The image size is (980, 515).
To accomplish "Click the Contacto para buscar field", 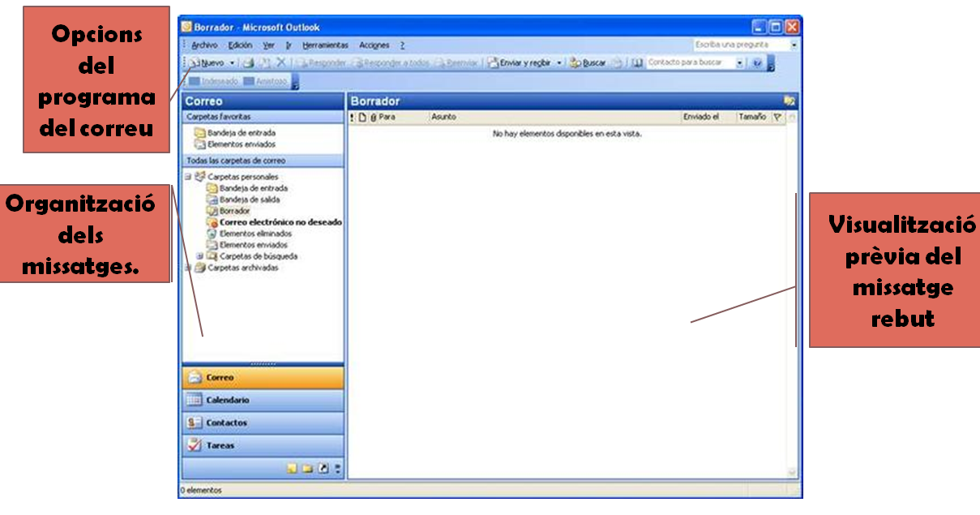I will click(691, 62).
